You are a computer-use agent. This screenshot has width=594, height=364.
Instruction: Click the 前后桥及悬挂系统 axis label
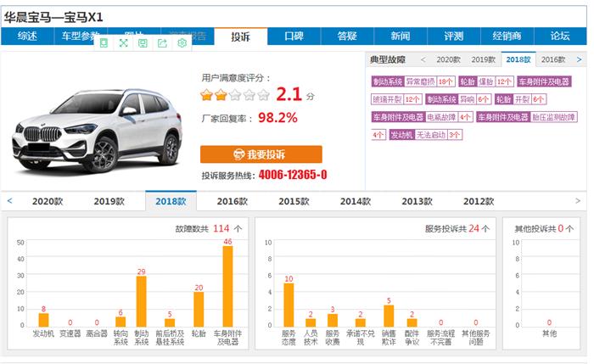tap(170, 338)
